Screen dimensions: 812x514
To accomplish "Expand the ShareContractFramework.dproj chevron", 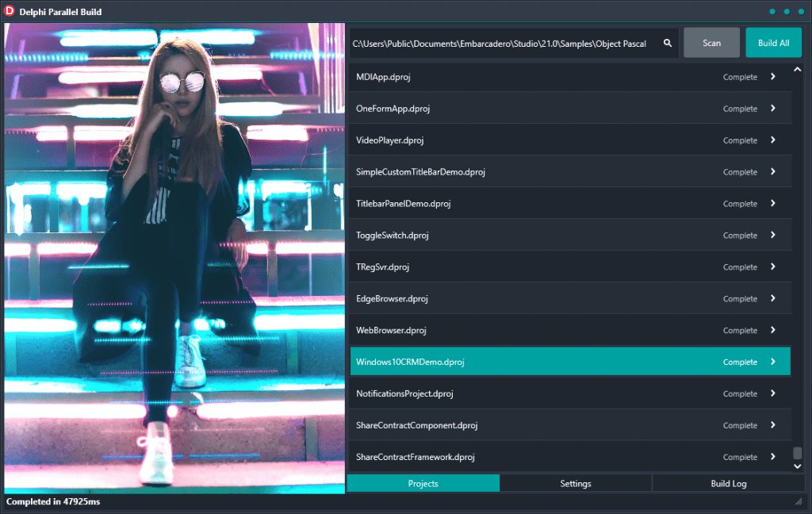I will click(x=772, y=456).
